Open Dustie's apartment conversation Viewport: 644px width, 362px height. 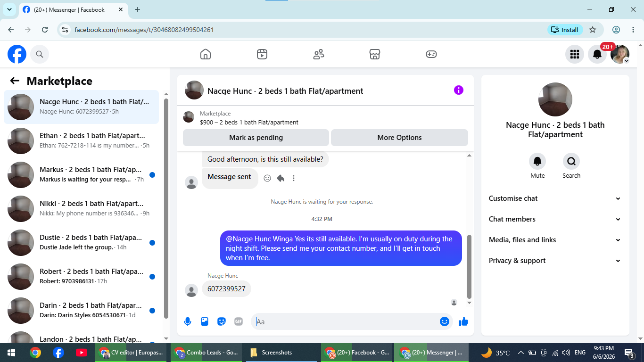click(81, 243)
